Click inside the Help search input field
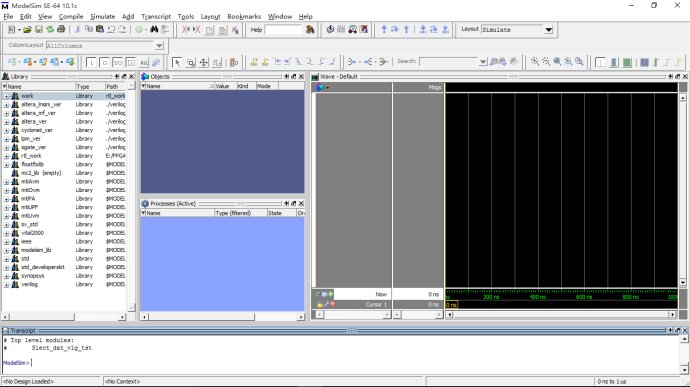 [284, 29]
